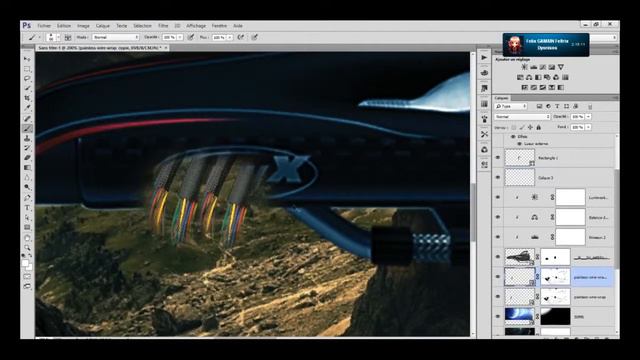This screenshot has height=360, width=640.
Task: Toggle the Effets visibility eye
Action: 513,137
